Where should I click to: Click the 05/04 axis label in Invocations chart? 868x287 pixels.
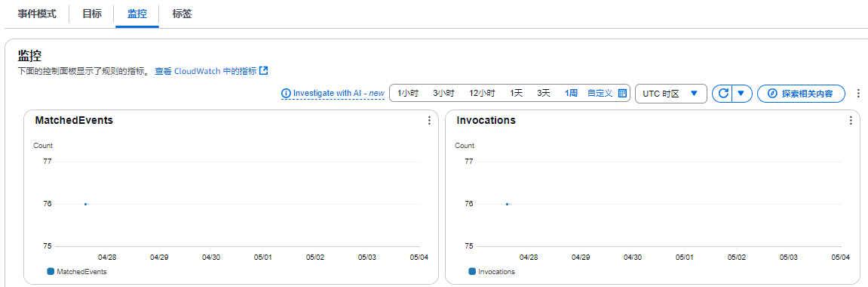click(x=840, y=257)
